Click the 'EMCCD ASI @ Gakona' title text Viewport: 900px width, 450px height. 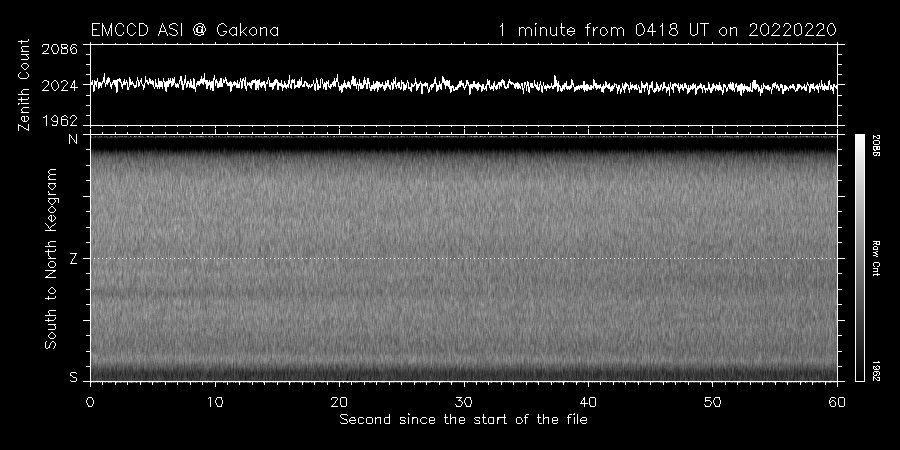point(185,30)
